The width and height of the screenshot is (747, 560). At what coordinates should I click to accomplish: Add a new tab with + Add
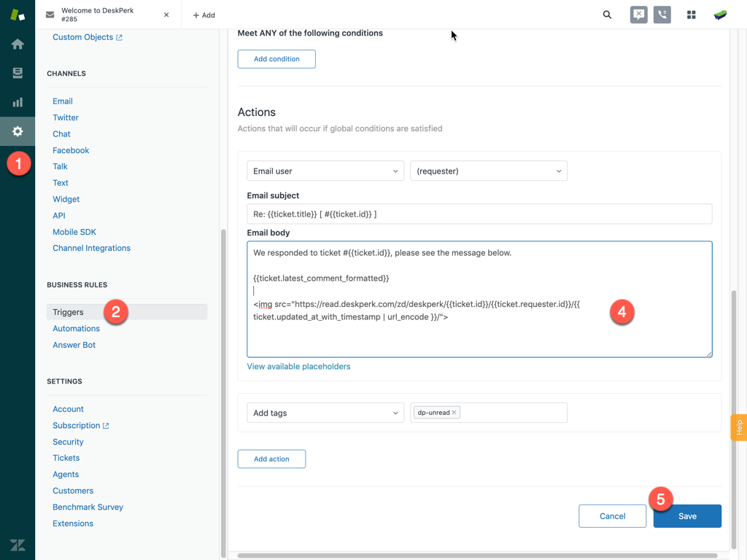[x=204, y=15]
